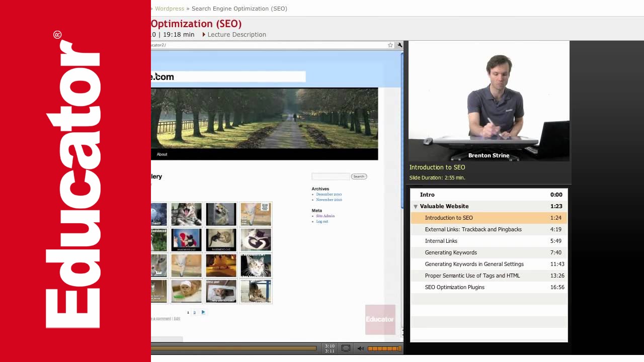Image resolution: width=644 pixels, height=362 pixels.
Task: Go to Proper Semantic Use of Tags and HTML
Action: pyautogui.click(x=489, y=276)
